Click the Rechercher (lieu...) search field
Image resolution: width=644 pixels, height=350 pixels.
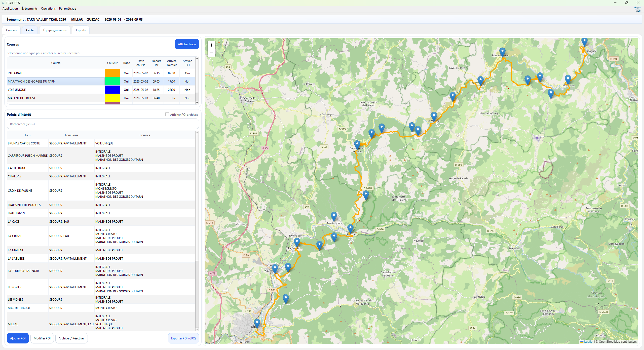click(102, 124)
